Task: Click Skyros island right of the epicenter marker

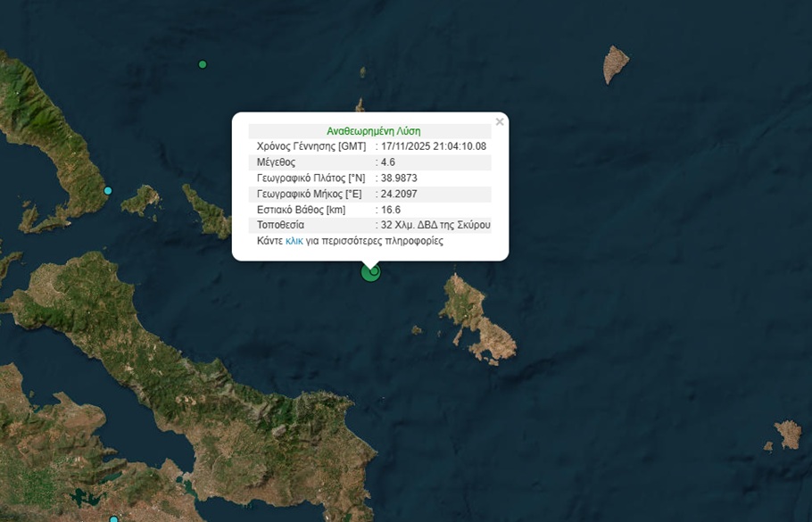Action: click(477, 317)
